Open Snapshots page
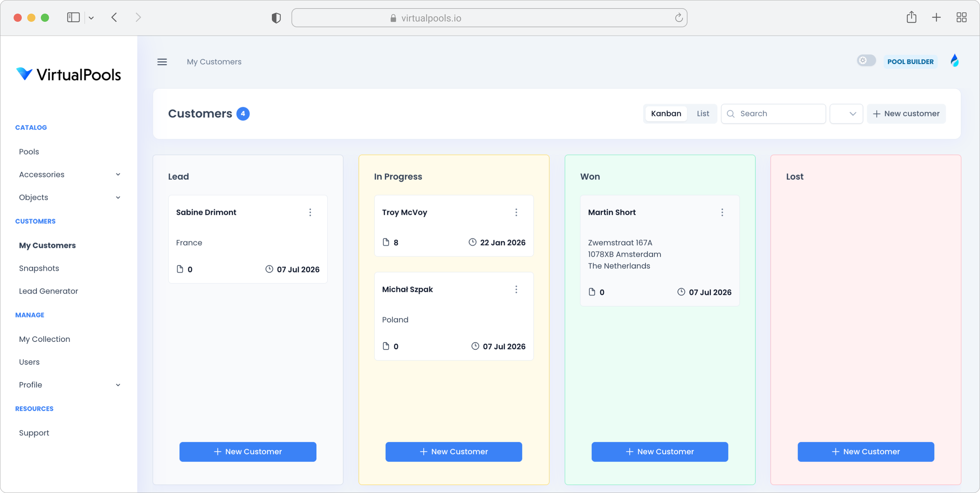Screen dimensions: 980x493 39,268
